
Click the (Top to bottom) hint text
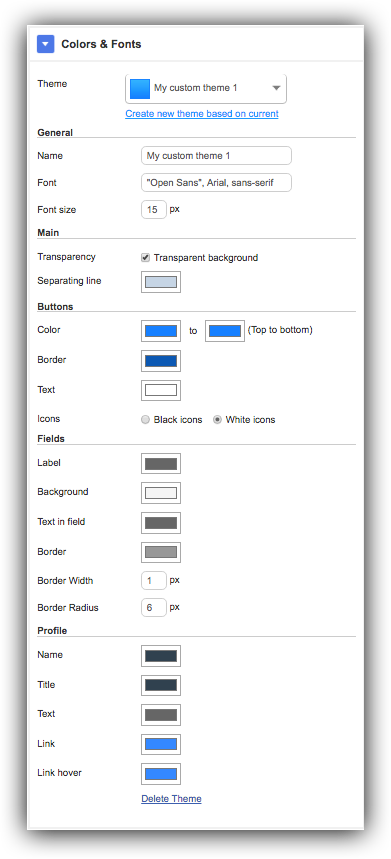coord(280,330)
